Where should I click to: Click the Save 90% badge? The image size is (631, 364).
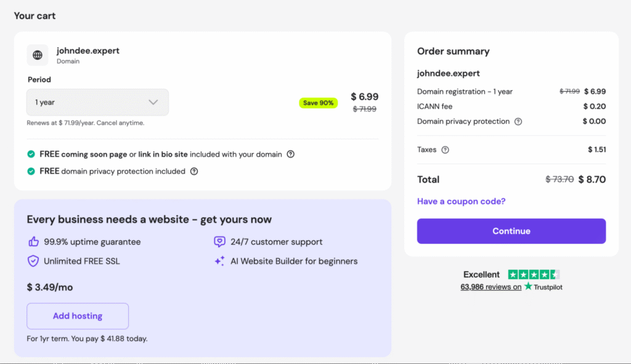pyautogui.click(x=318, y=103)
